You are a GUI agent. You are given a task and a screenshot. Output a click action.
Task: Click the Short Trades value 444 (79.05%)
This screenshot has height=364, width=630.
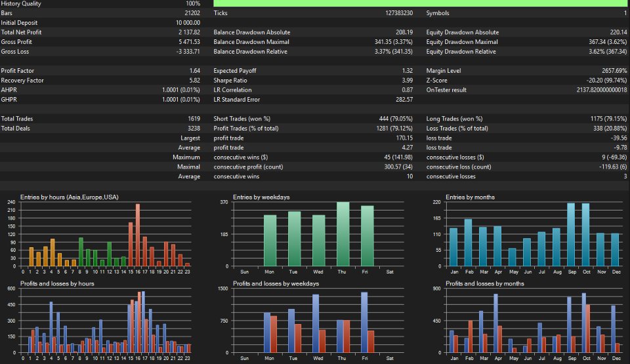point(396,119)
